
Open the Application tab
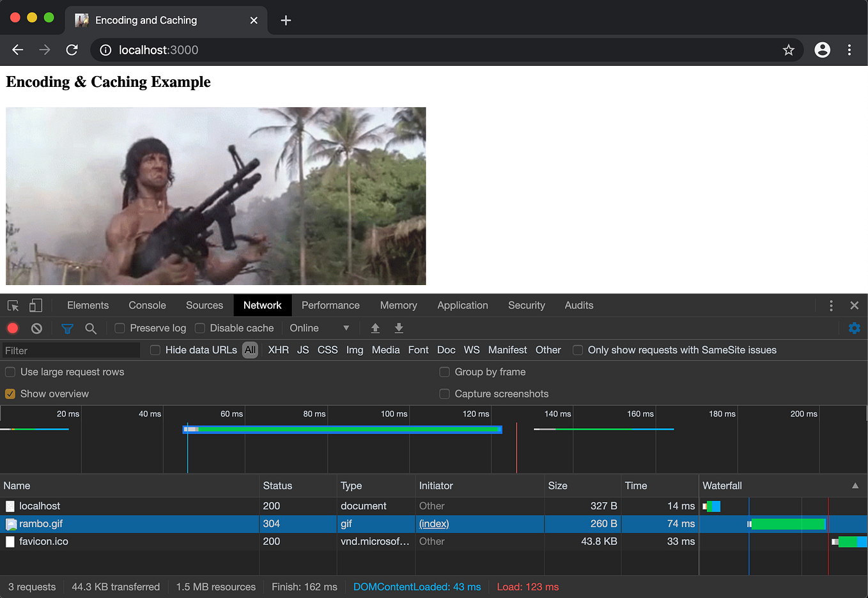click(462, 305)
